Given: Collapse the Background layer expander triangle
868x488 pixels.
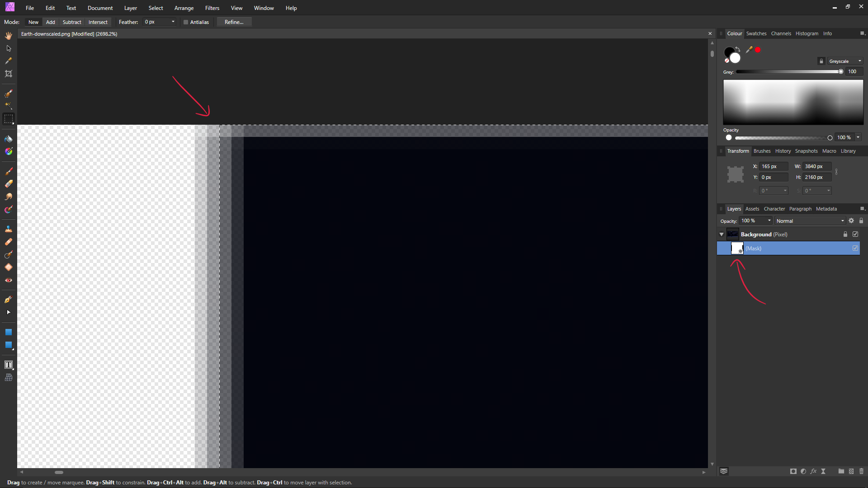Looking at the screenshot, I should (x=722, y=235).
